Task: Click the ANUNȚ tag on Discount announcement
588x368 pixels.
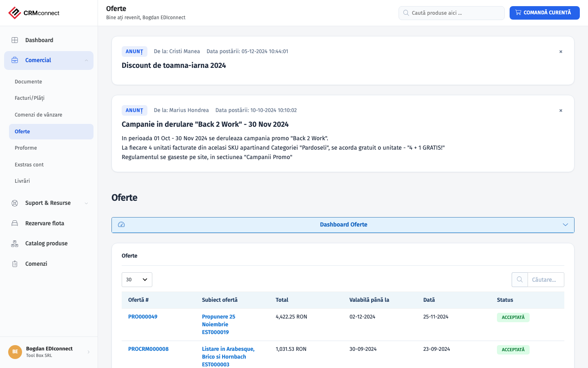Action: [134, 52]
